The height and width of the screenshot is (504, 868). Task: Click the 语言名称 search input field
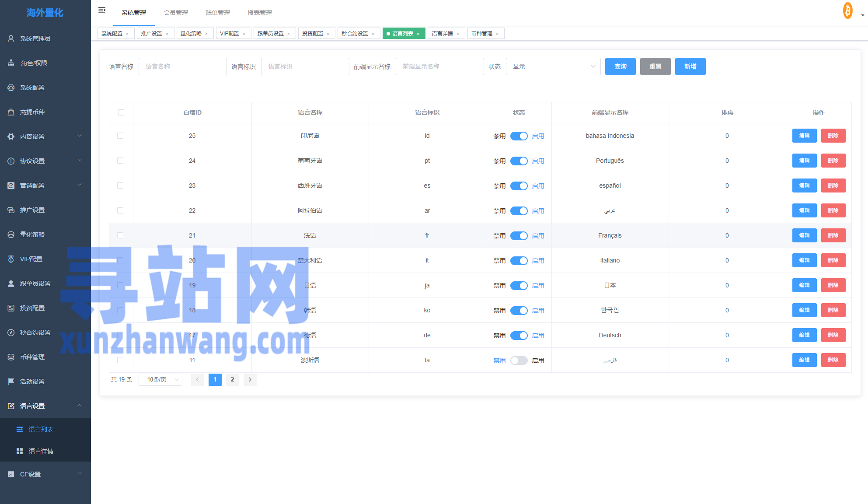tap(182, 66)
